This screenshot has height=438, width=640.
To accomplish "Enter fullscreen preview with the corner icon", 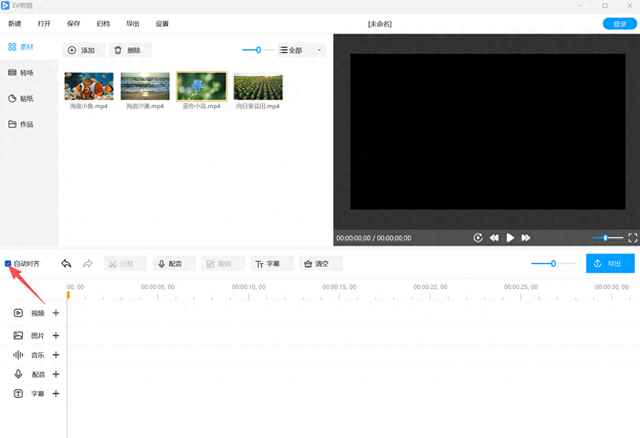I will pyautogui.click(x=632, y=238).
